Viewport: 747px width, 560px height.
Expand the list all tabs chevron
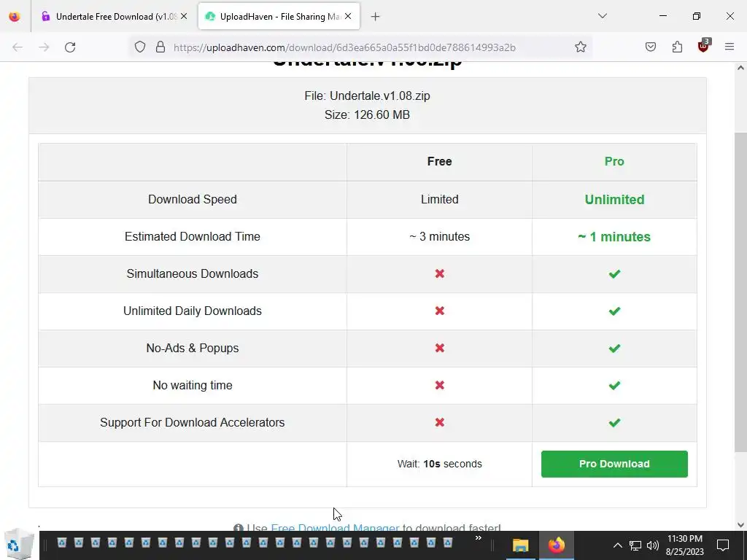coord(602,16)
